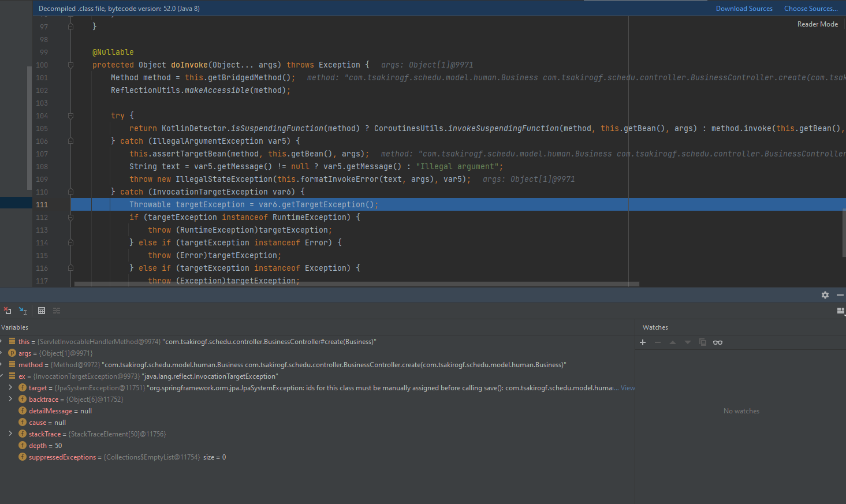Expand the 'target' variable node
846x504 pixels.
click(x=10, y=387)
